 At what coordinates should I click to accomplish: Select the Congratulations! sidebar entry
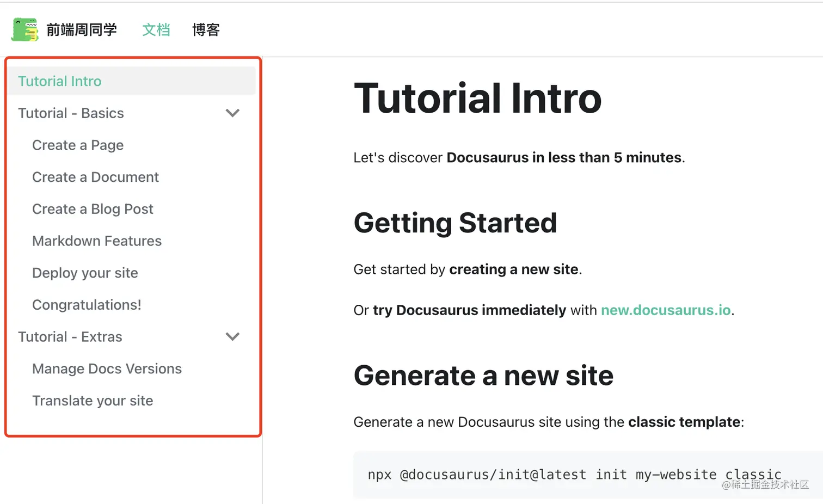click(87, 305)
